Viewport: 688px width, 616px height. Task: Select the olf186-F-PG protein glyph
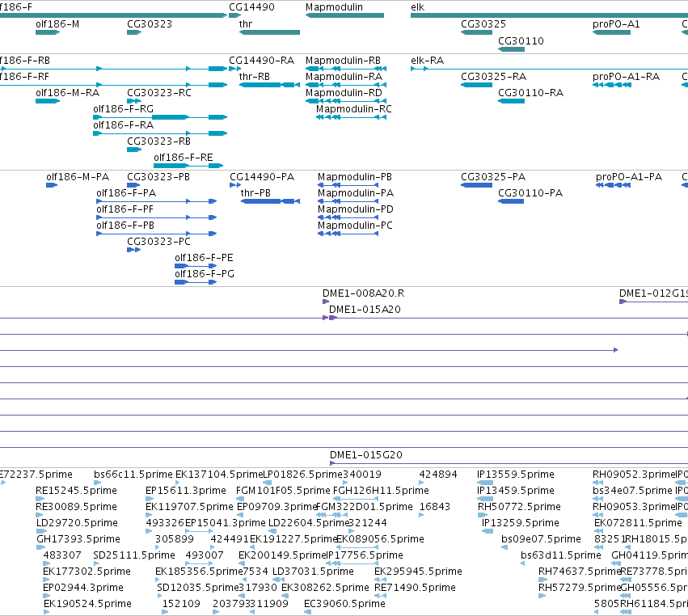196,282
